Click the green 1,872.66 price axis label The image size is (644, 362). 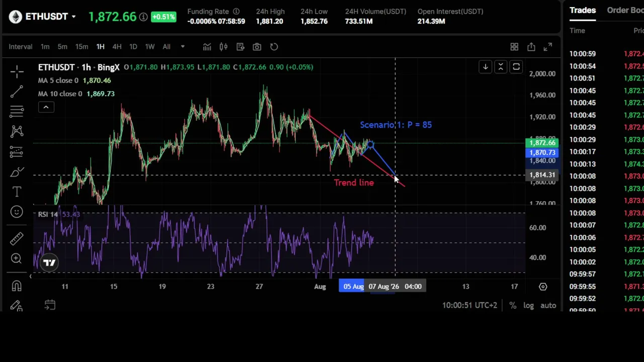coord(542,143)
